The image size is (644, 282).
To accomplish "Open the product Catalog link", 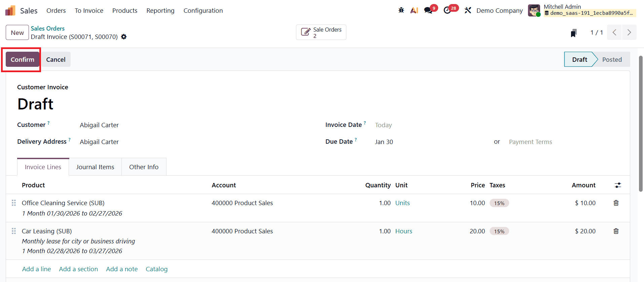I will (x=157, y=269).
